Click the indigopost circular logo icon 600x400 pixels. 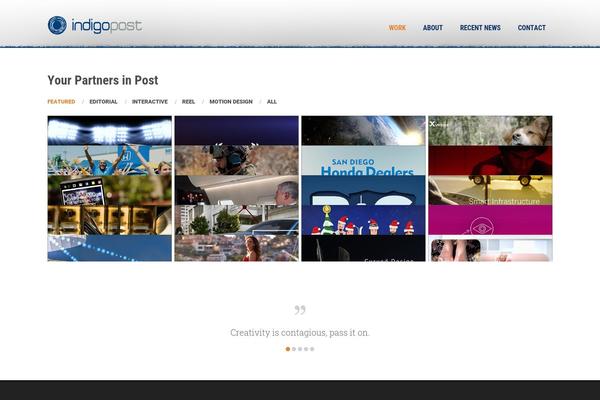(57, 25)
